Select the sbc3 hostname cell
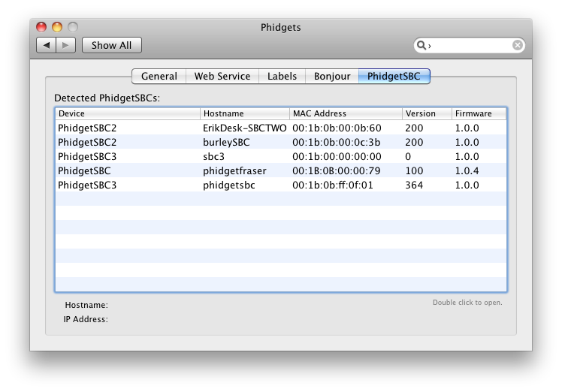Screen dimensions: 562x392 tap(213, 157)
